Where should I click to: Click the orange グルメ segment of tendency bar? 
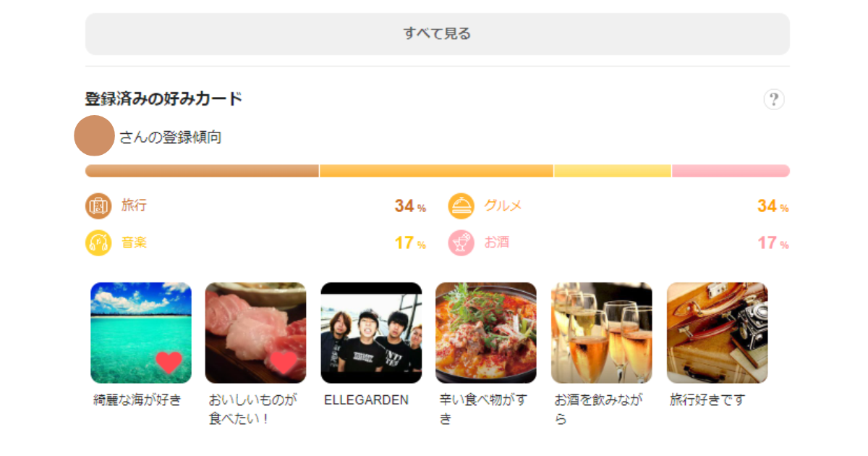point(436,171)
